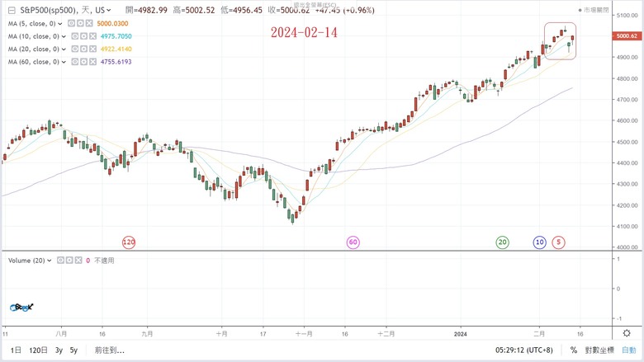The height and width of the screenshot is (362, 644).
Task: Click the 4500.00 price axis label
Action: coord(627,142)
